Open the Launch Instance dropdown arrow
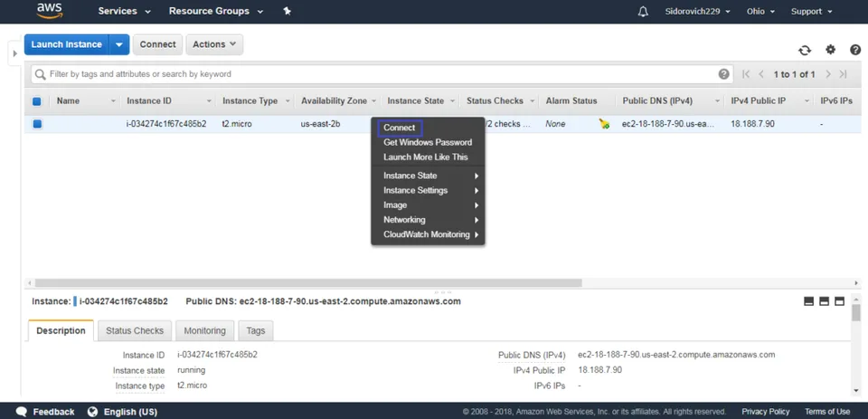Viewport: 868px width, 419px height. (119, 44)
